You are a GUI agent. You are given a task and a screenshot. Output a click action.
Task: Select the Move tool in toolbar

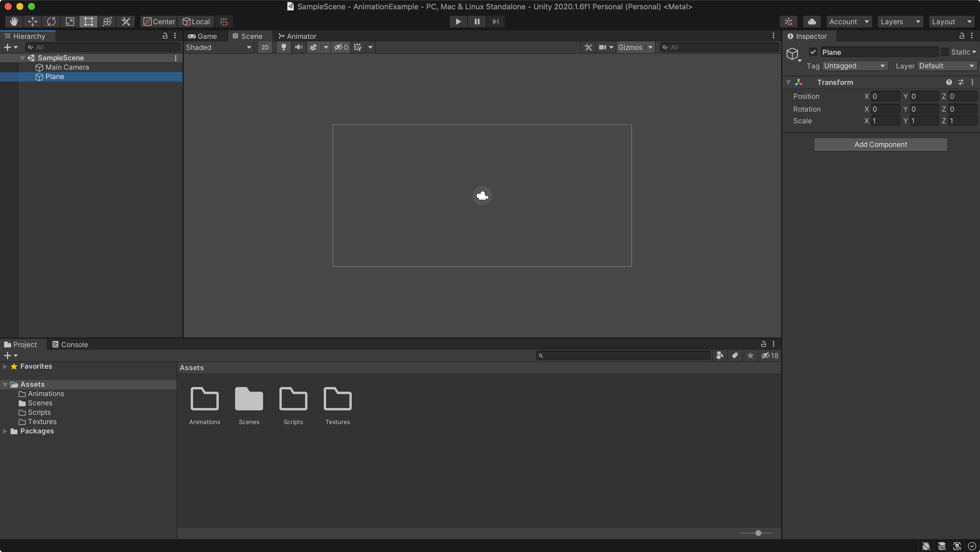(32, 22)
